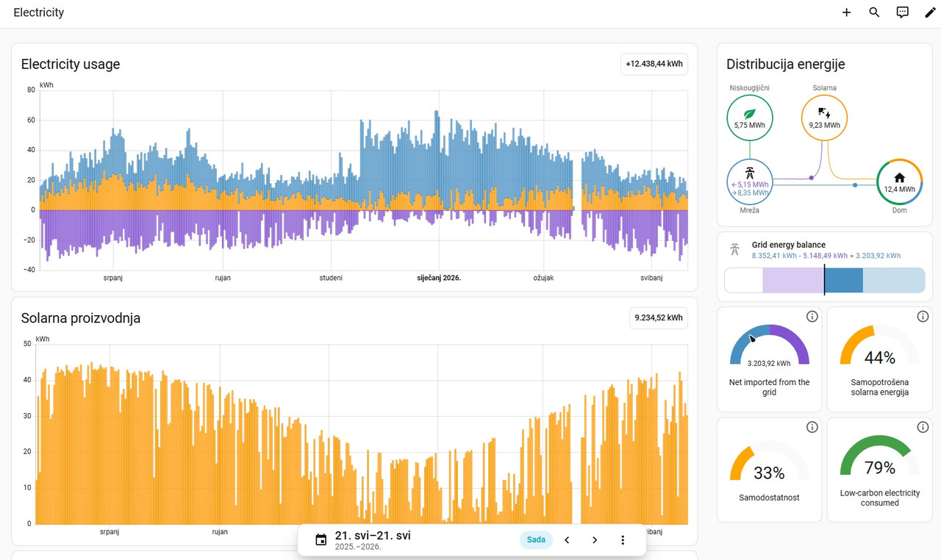The image size is (941, 560).
Task: Click ožujak label on usage chart
Action: pos(543,278)
